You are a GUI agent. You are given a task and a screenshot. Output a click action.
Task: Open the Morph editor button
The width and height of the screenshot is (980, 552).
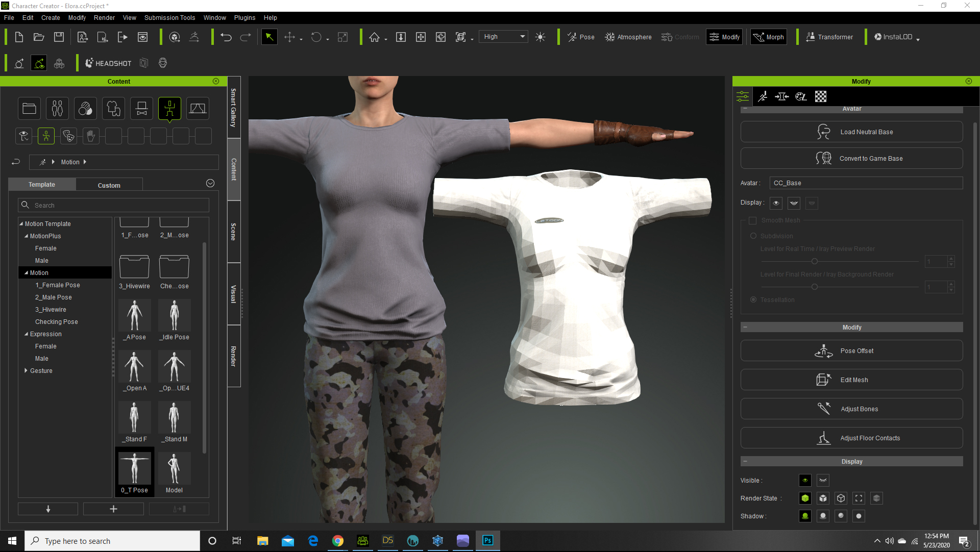(769, 37)
